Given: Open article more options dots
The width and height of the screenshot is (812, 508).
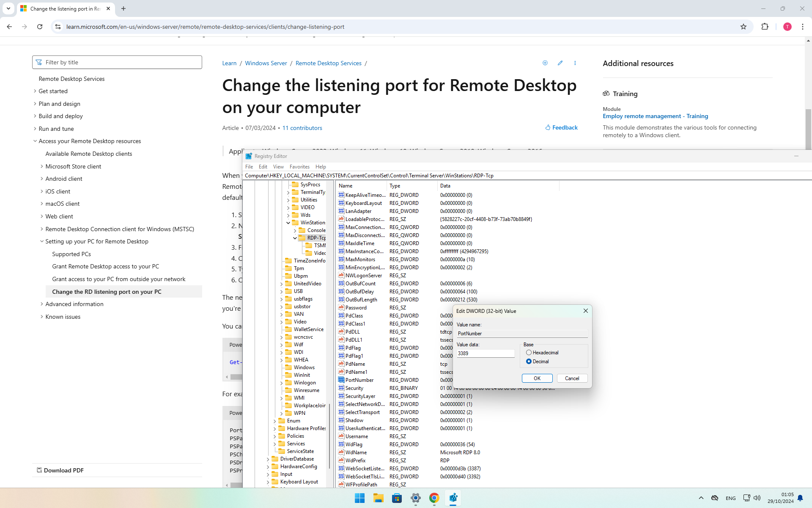Looking at the screenshot, I should coord(575,63).
